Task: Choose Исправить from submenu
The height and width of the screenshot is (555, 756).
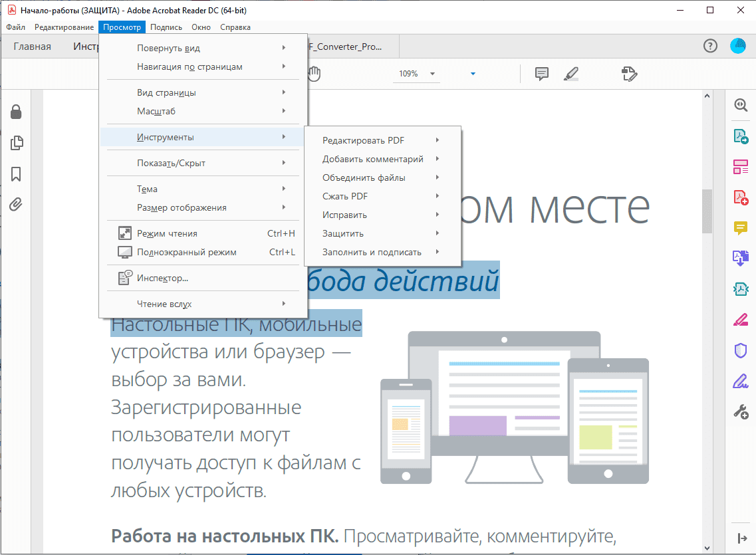Action: (383, 215)
